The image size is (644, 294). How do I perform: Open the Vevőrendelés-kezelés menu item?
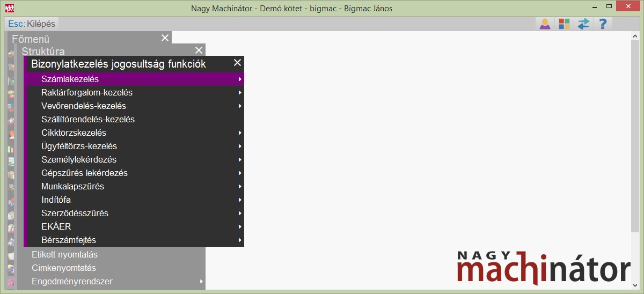[134, 106]
